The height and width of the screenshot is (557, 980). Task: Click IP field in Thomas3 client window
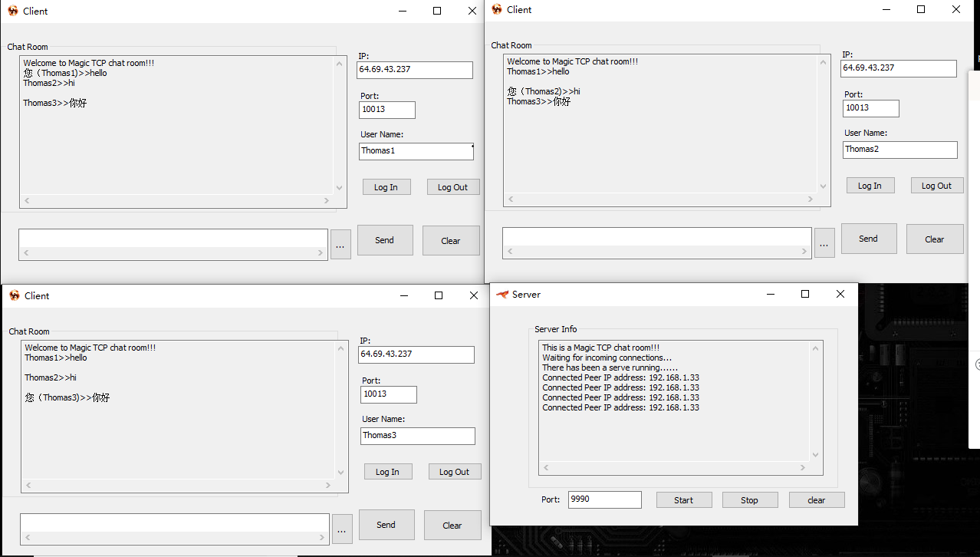416,354
